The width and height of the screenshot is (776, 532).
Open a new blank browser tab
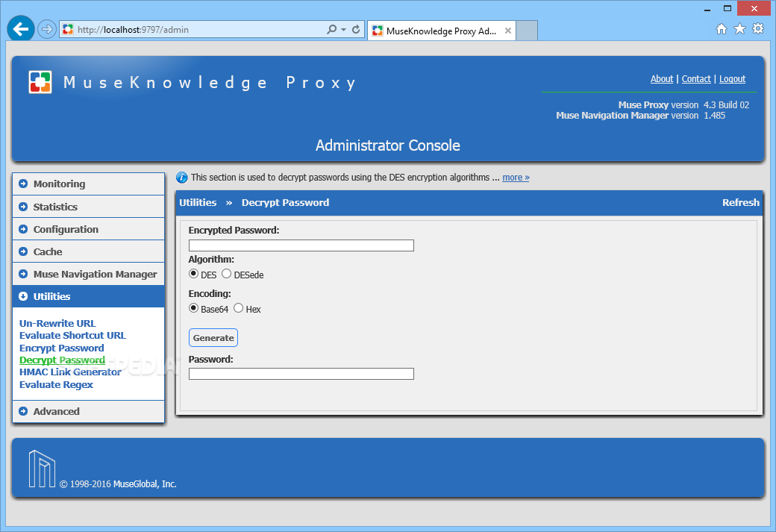(527, 31)
